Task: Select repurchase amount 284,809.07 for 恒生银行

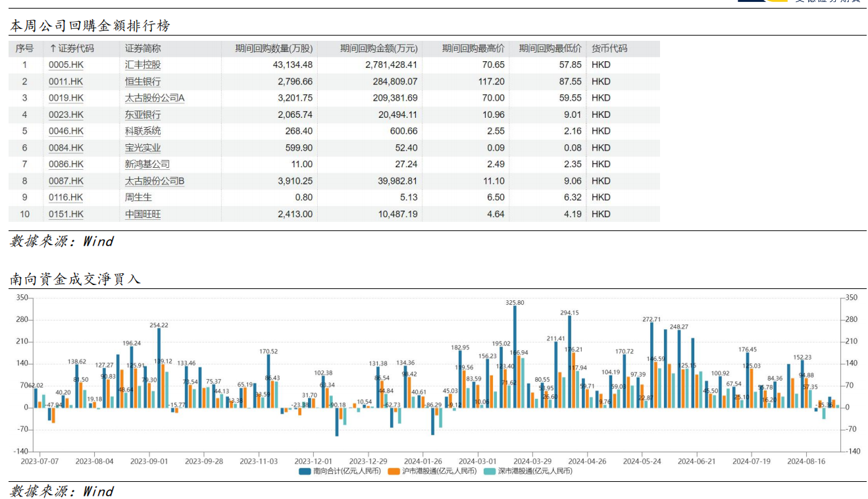Action: [394, 82]
